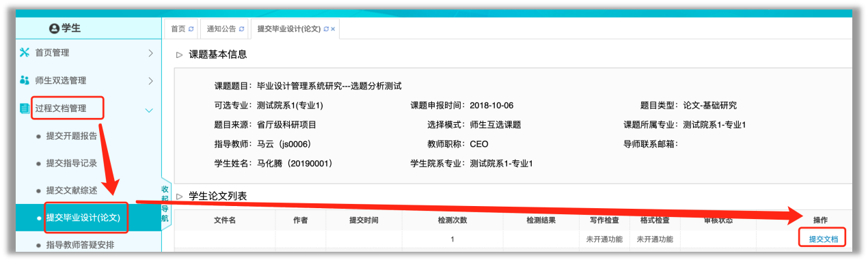The image size is (868, 262).
Task: Refresh the 通知公告 tab via reload icon
Action: coord(241,29)
